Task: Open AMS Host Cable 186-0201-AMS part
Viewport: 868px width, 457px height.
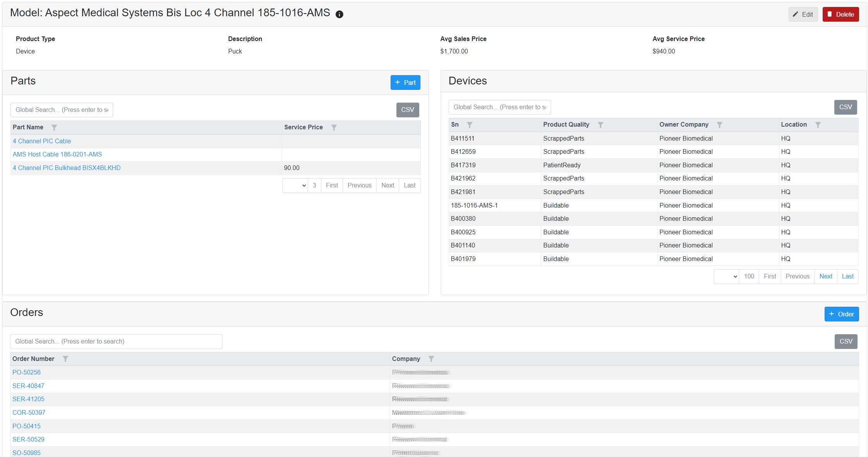Action: point(57,155)
